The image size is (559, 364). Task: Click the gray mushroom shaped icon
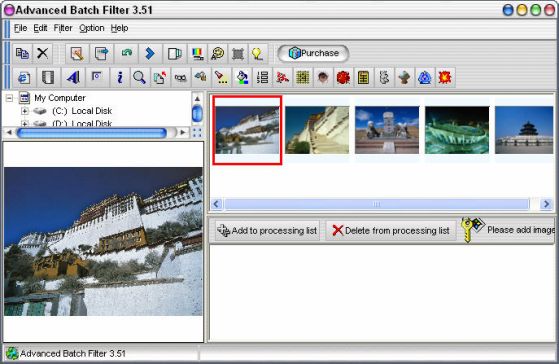coord(404,77)
